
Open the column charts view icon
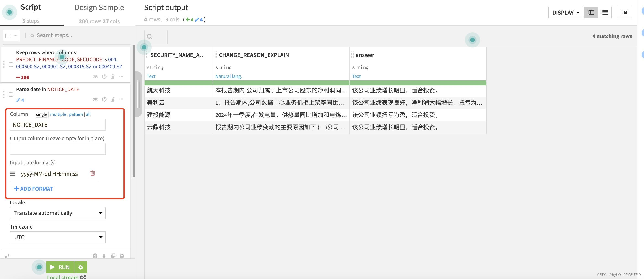point(624,13)
